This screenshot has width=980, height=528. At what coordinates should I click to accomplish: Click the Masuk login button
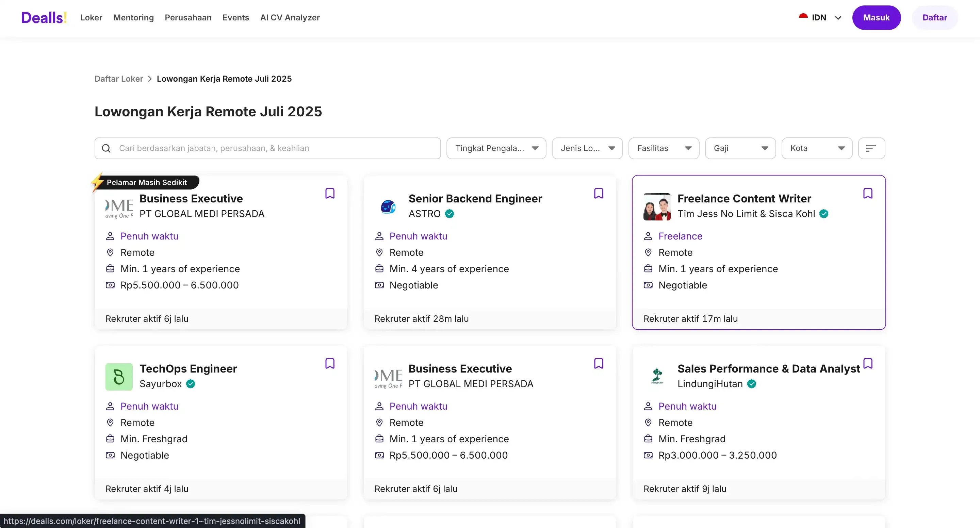[876, 17]
